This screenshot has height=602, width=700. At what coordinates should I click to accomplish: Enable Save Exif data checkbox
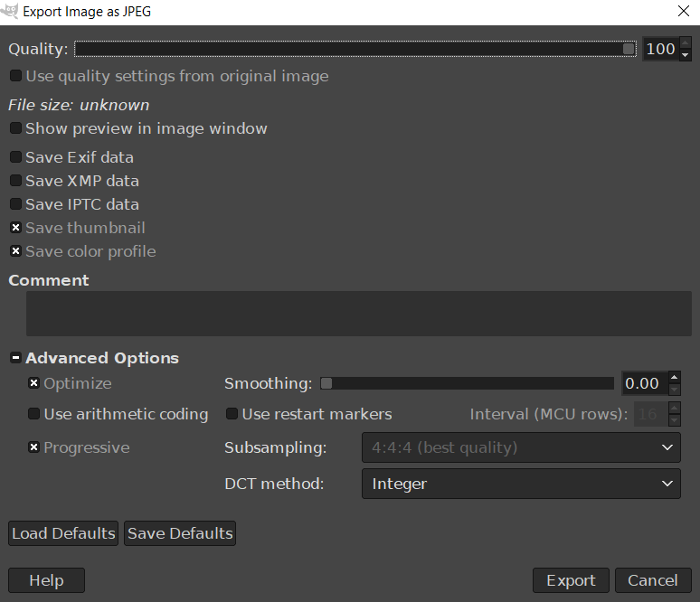(15, 157)
